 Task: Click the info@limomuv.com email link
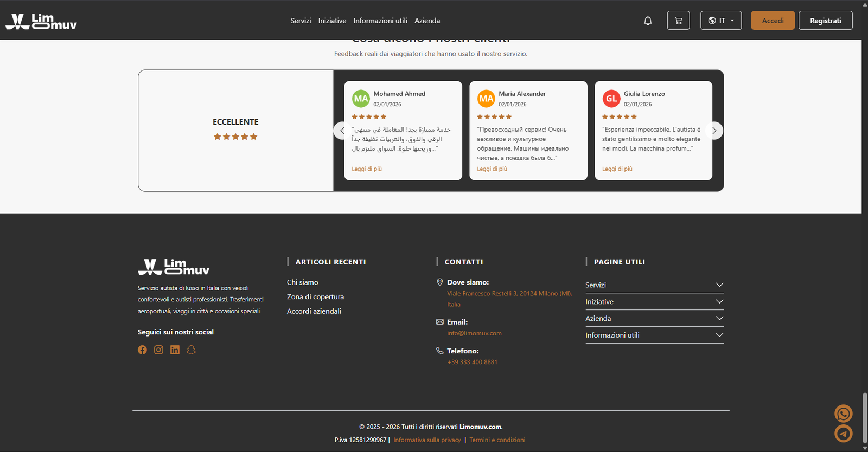[474, 333]
